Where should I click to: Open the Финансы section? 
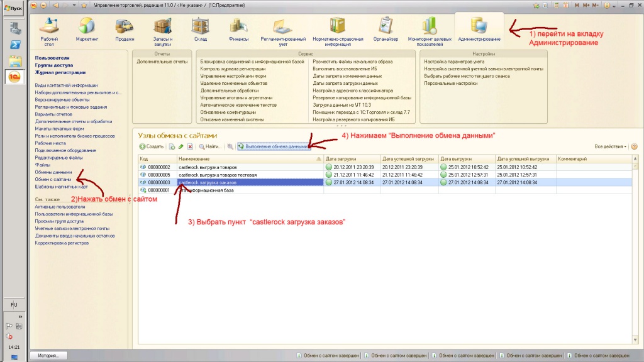(x=238, y=30)
